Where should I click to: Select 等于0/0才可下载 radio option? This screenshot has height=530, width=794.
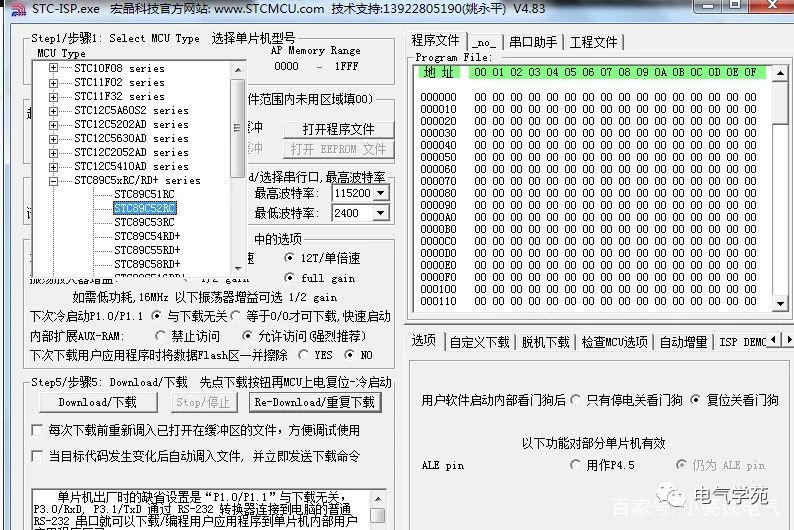[x=235, y=316]
